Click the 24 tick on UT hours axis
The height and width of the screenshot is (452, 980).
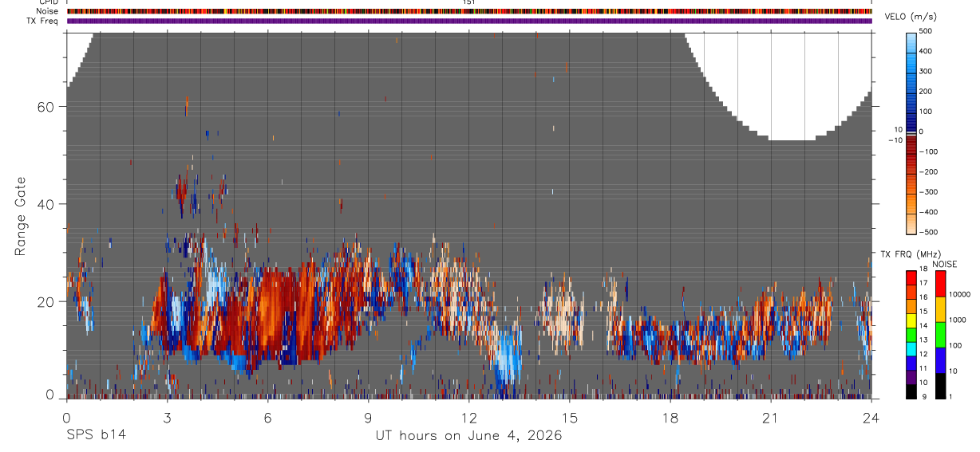871,417
